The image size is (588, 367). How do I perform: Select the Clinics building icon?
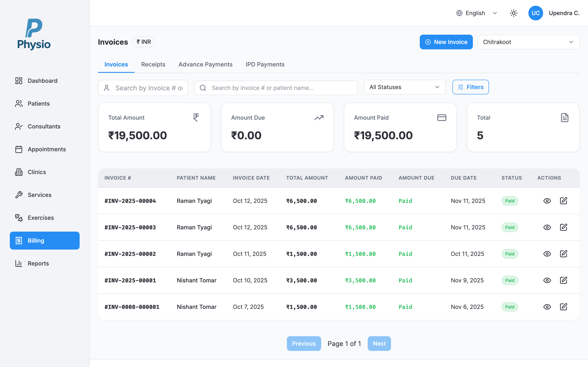click(19, 172)
